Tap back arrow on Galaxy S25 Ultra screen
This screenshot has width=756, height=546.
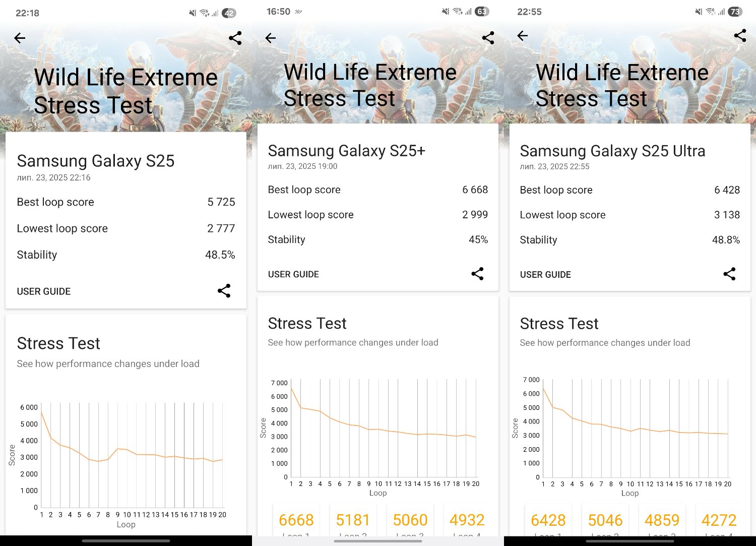pyautogui.click(x=523, y=35)
